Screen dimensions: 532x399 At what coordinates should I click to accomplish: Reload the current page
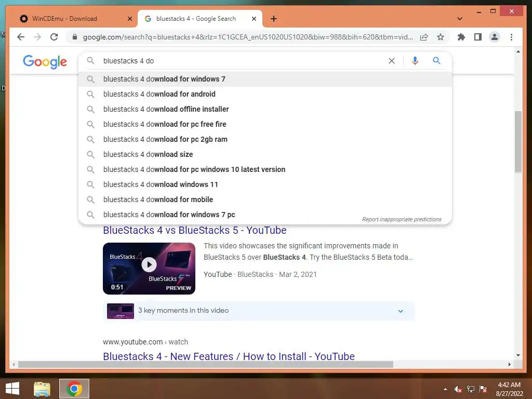pyautogui.click(x=54, y=37)
